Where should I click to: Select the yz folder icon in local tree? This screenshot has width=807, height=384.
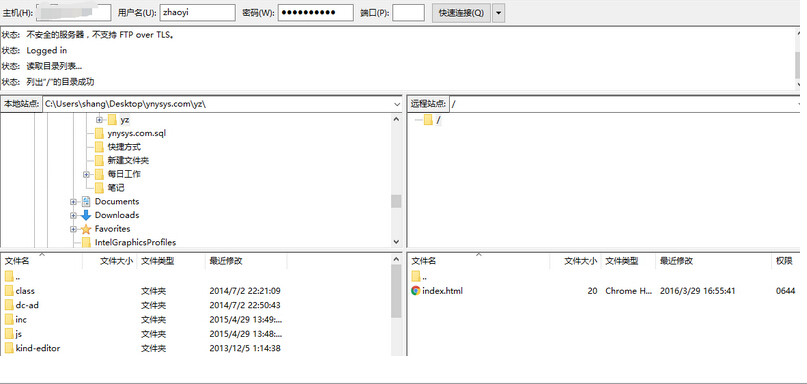(112, 120)
